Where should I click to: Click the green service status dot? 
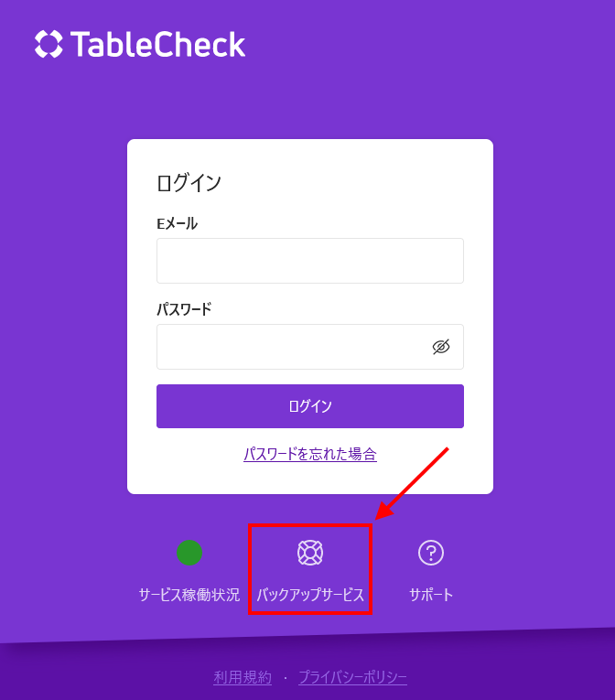pos(189,553)
